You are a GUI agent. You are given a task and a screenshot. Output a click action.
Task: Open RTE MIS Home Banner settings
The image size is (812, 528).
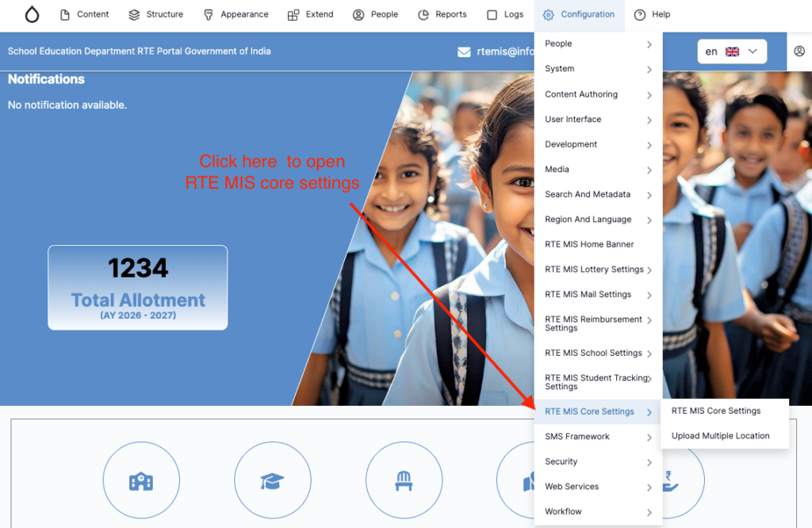tap(589, 244)
